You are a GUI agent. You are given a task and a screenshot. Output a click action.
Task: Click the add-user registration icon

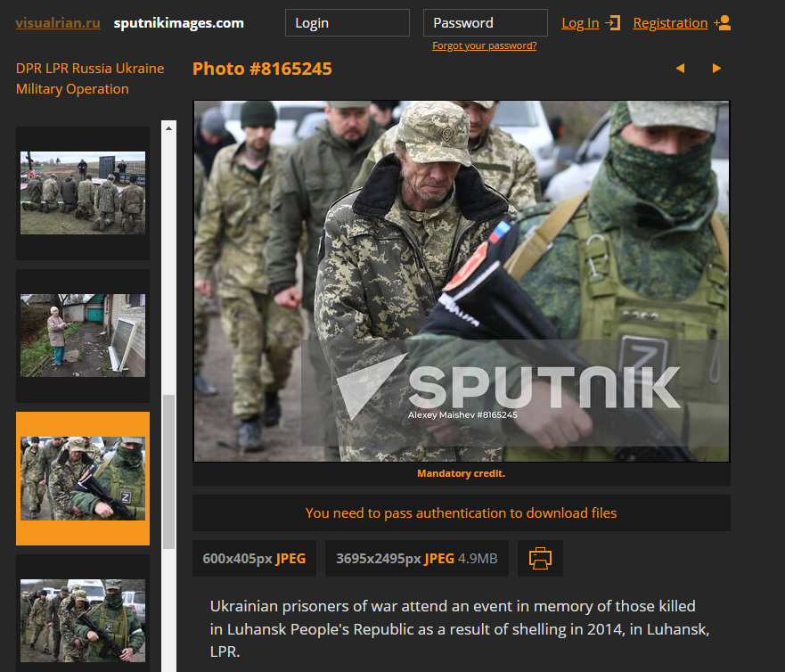click(723, 23)
